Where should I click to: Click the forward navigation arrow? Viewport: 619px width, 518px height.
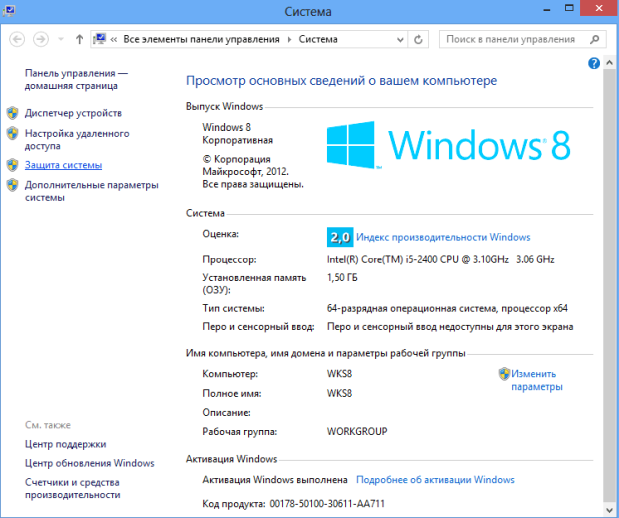click(42, 39)
